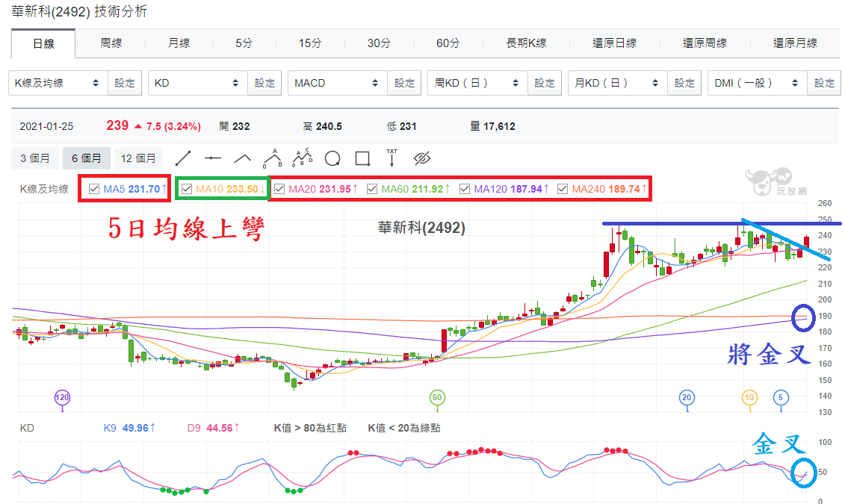Select the rectangle drawing tool
845x504 pixels.
coord(362,158)
